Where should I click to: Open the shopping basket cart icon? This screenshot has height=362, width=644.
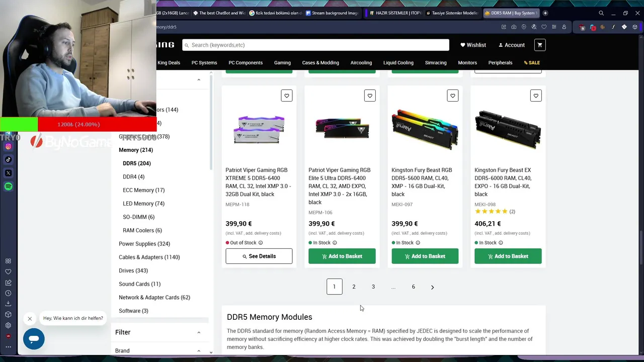click(540, 45)
